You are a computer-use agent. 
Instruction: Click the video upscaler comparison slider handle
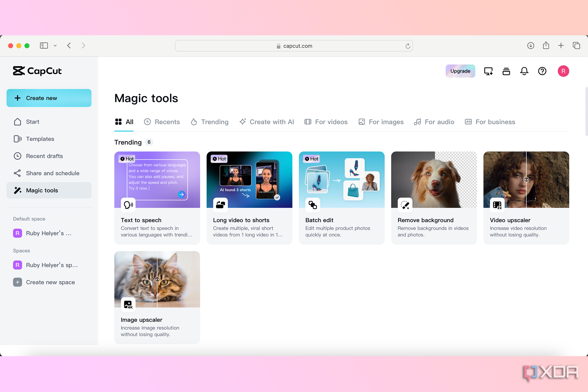[x=526, y=180]
